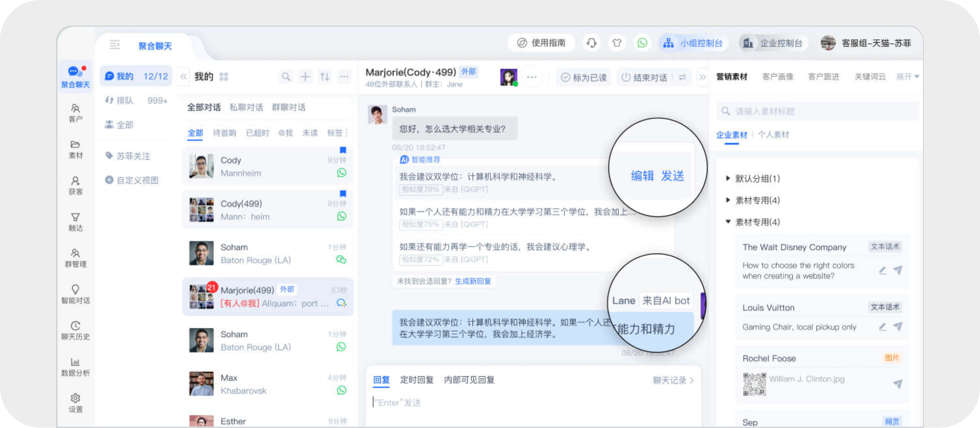
Task: Expand the right panel double chevron
Action: (x=702, y=77)
